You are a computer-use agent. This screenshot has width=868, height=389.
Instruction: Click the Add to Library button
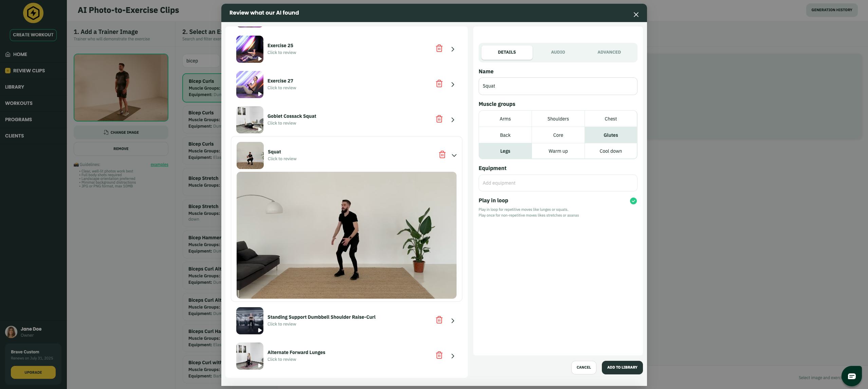click(622, 368)
